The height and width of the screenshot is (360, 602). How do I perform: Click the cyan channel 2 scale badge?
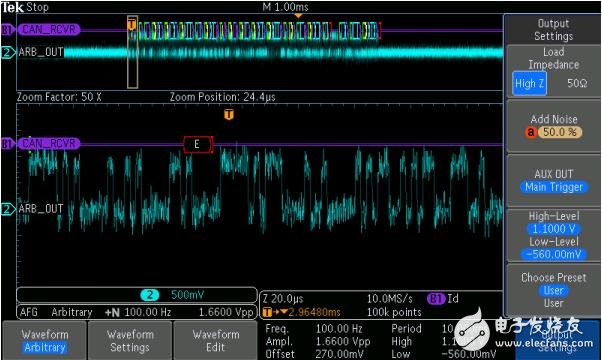point(150,295)
